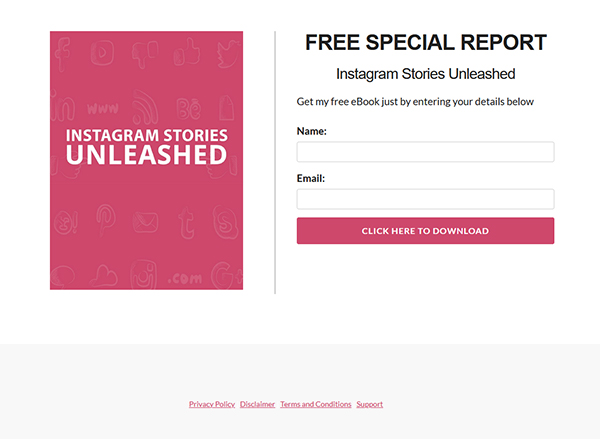Click the Click Here To Download button
Screen dimensions: 600x439
pyautogui.click(x=425, y=231)
